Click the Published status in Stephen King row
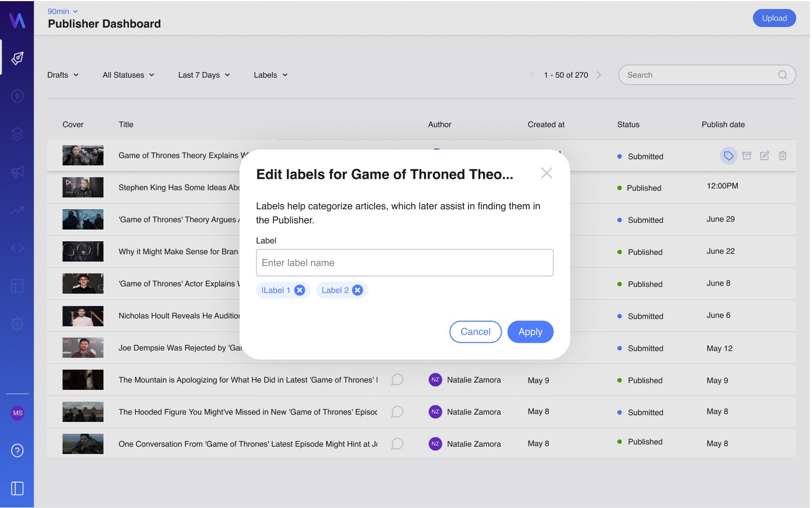812x508 pixels. 644,188
